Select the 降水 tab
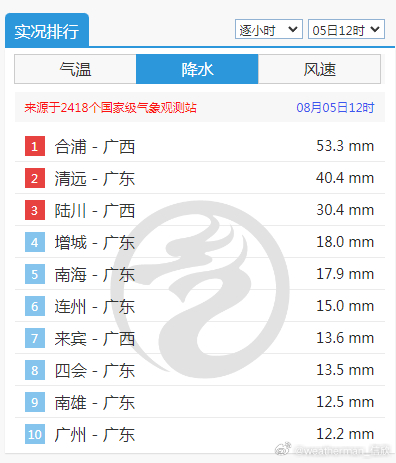 pyautogui.click(x=197, y=69)
